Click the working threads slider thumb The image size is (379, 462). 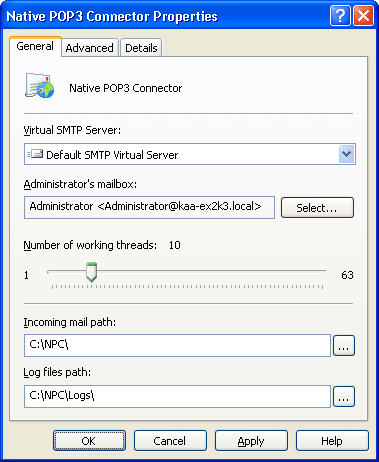pos(91,272)
